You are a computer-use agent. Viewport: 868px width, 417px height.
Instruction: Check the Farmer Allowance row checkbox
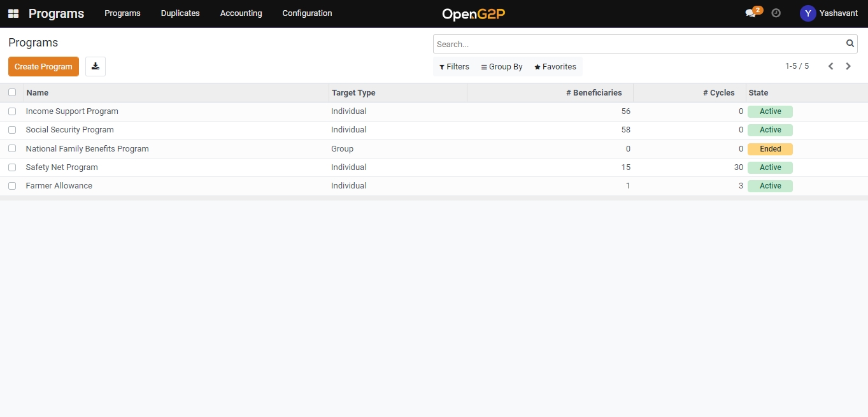[12, 186]
